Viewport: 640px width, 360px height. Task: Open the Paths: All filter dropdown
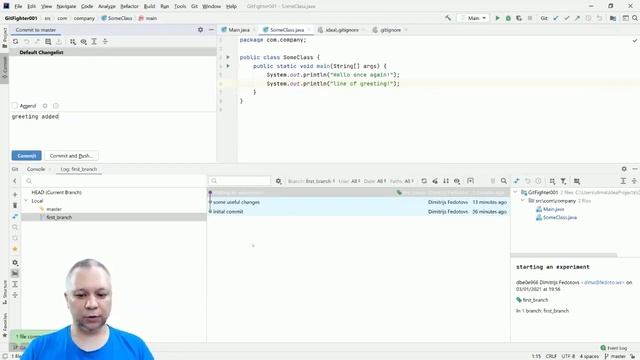[402, 181]
